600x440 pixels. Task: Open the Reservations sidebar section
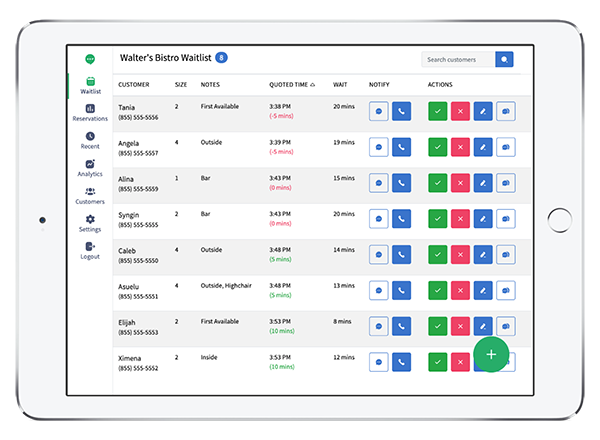tap(90, 113)
